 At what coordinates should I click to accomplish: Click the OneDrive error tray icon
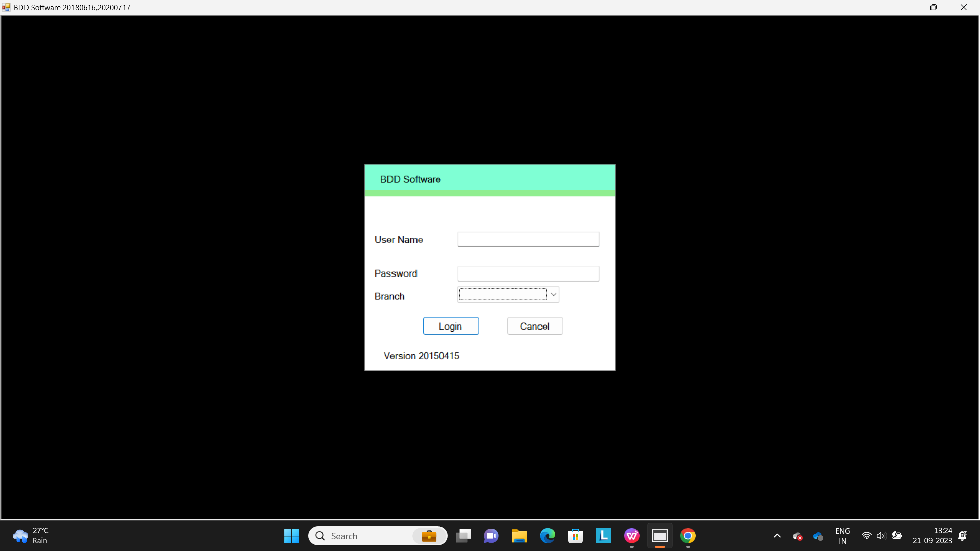797,536
